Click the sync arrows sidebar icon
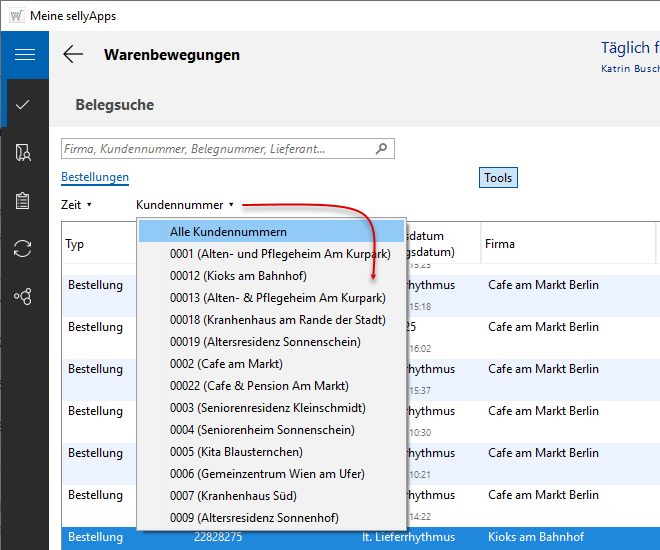 pos(23,248)
